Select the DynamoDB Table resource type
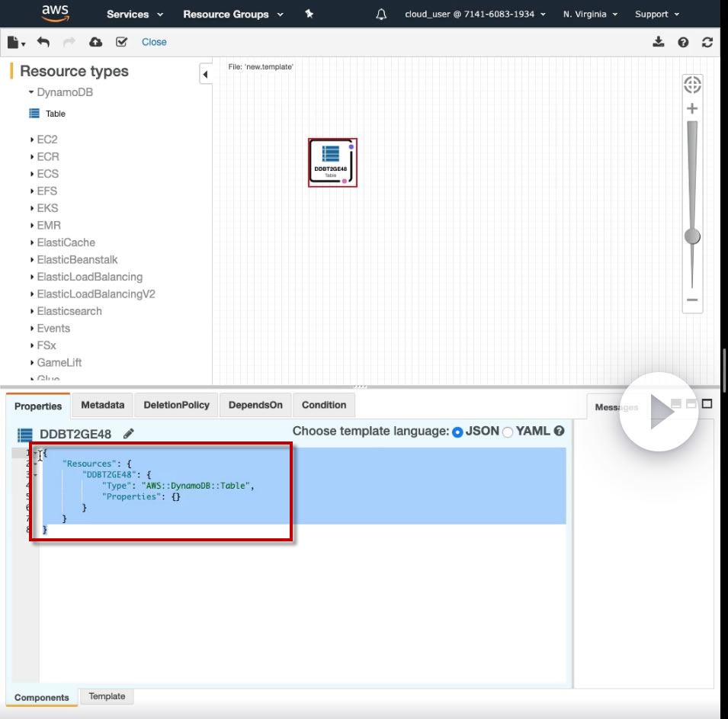Viewport: 728px width, 719px height. [x=47, y=114]
